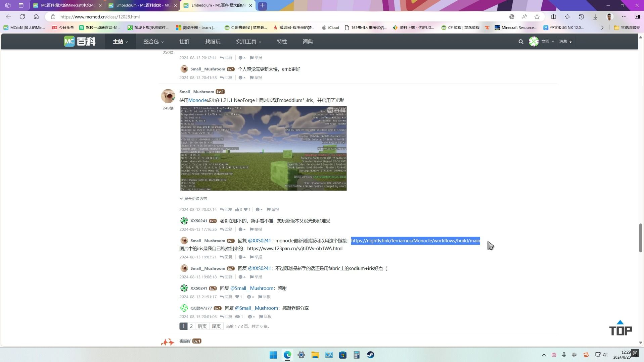Open Steam on taskbar
644x362 pixels.
point(371,355)
